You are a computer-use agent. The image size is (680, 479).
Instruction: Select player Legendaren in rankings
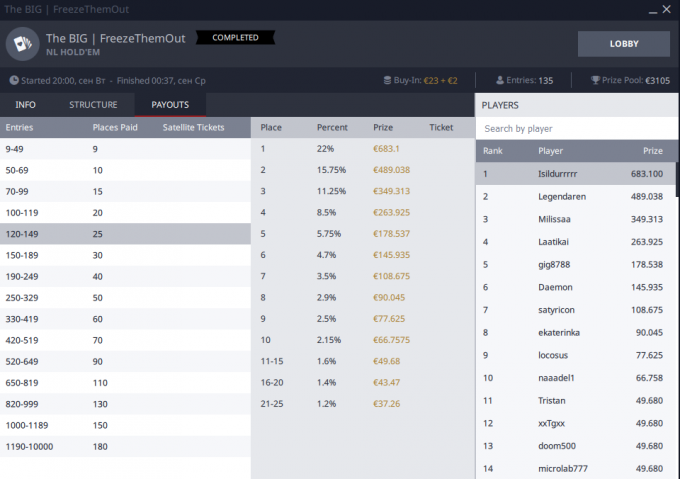click(x=575, y=196)
